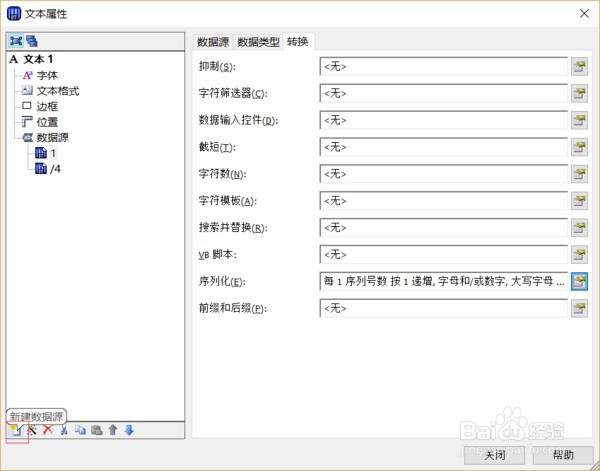600x471 pixels.
Task: Click the 字符筛选器 value field
Action: 443,94
